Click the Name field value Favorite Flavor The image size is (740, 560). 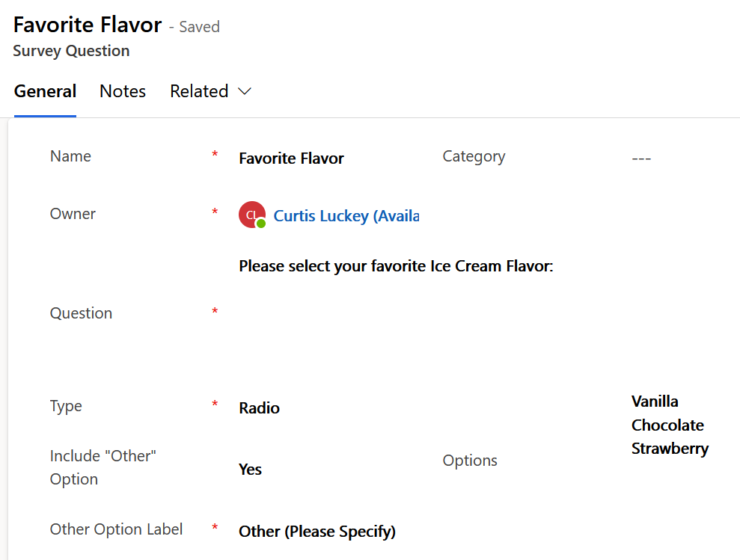click(x=291, y=158)
